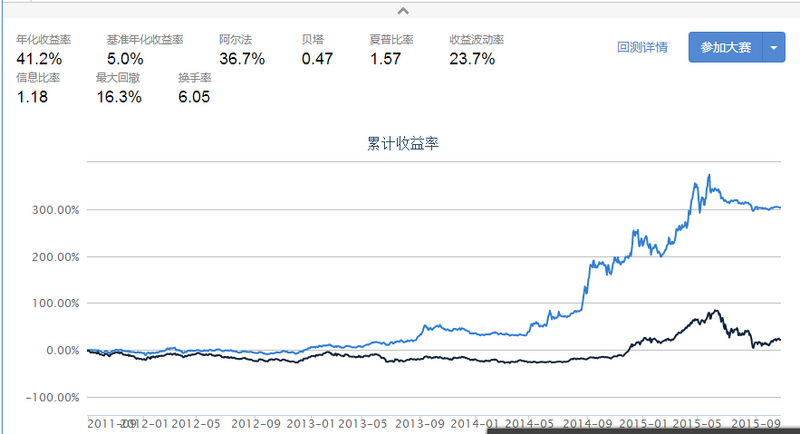This screenshot has width=800, height=434.
Task: Click the 300.00% y-axis label
Action: [x=55, y=211]
